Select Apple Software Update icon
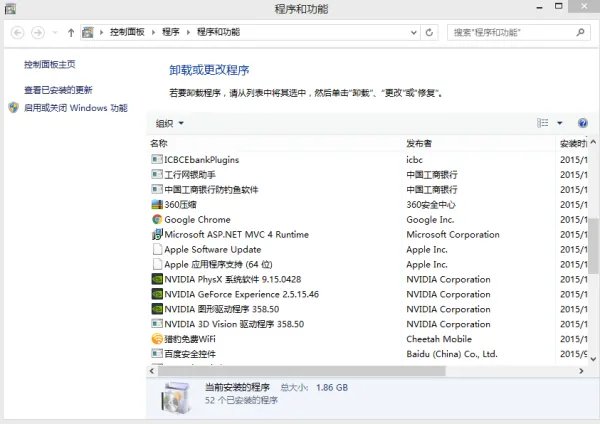 point(157,249)
